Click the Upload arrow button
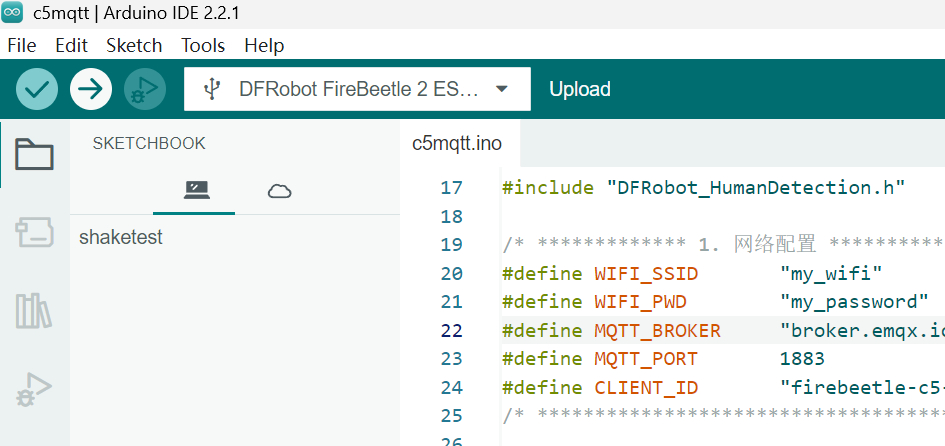Screen dimensions: 945x446 [x=91, y=89]
